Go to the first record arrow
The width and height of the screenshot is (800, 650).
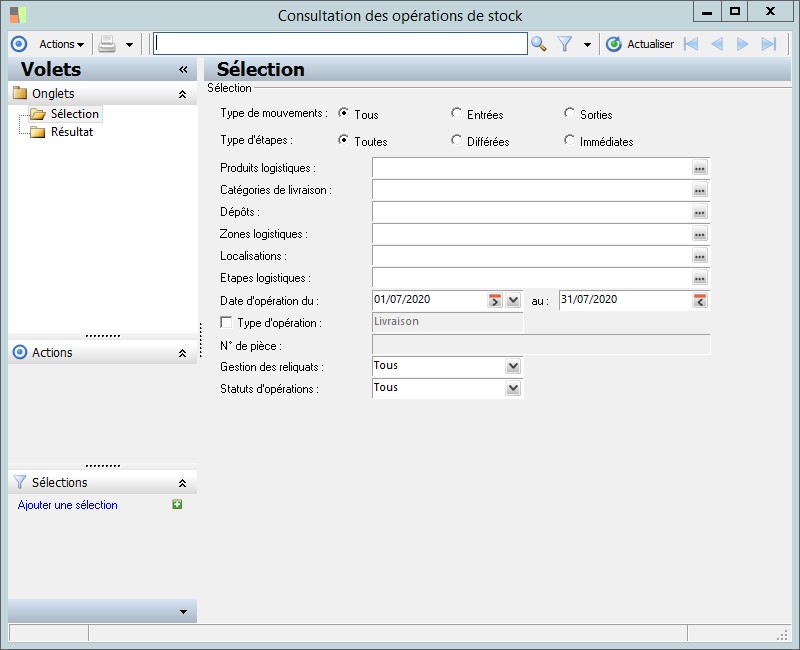click(x=691, y=44)
